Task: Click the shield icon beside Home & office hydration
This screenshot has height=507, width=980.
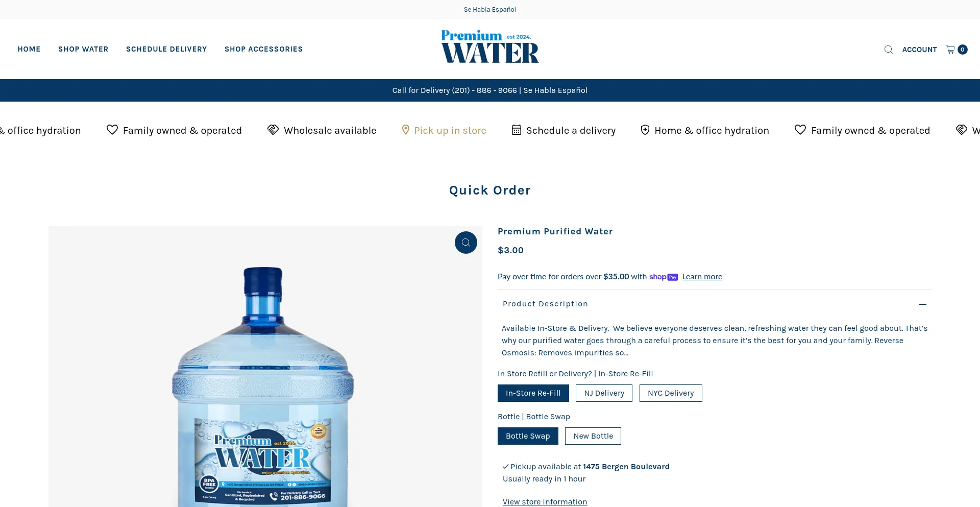Action: click(x=645, y=130)
